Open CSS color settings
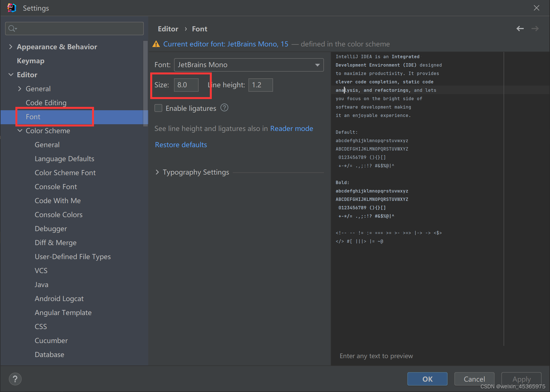Viewport: 550px width, 392px height. [x=41, y=327]
